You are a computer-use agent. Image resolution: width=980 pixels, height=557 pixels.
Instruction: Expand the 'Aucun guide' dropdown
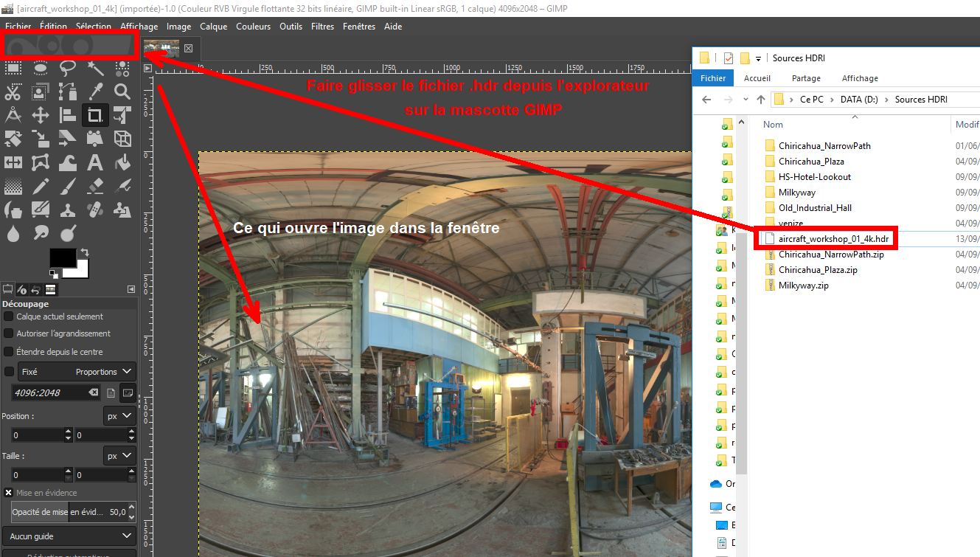tap(69, 536)
